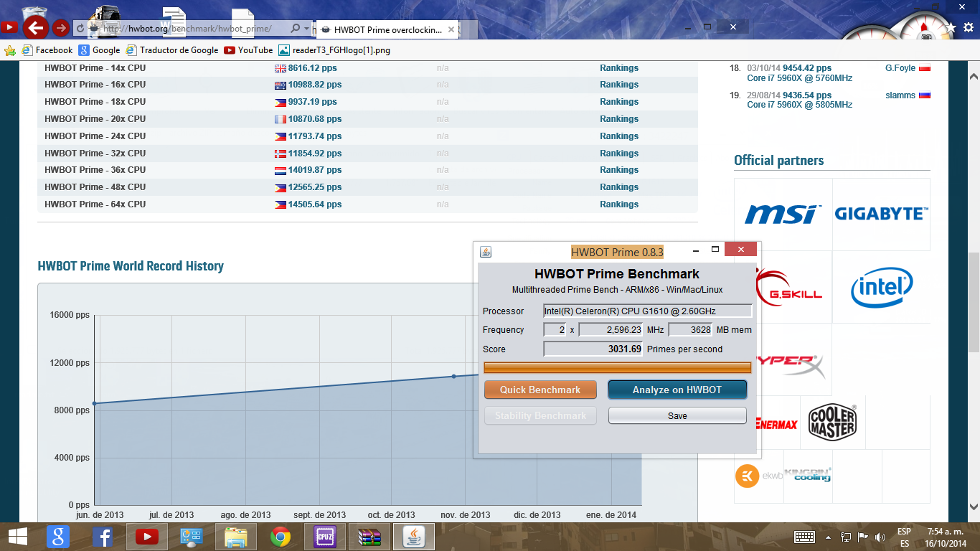Open File Explorer from the taskbar
The image size is (980, 551).
(x=236, y=537)
